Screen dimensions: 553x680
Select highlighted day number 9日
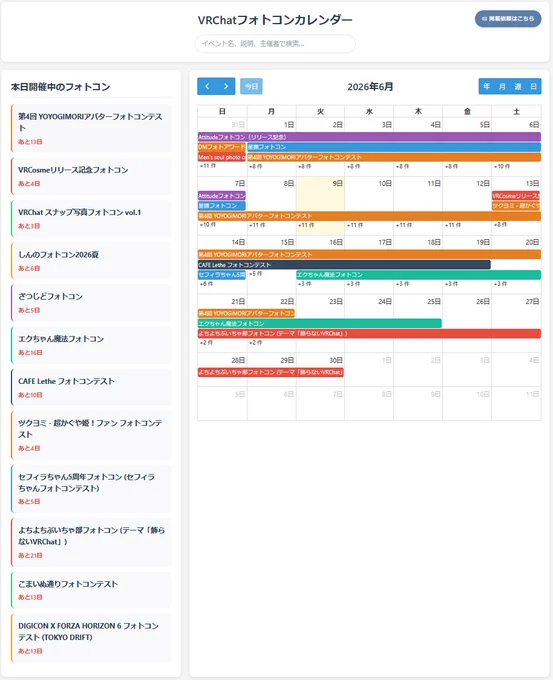coord(337,183)
